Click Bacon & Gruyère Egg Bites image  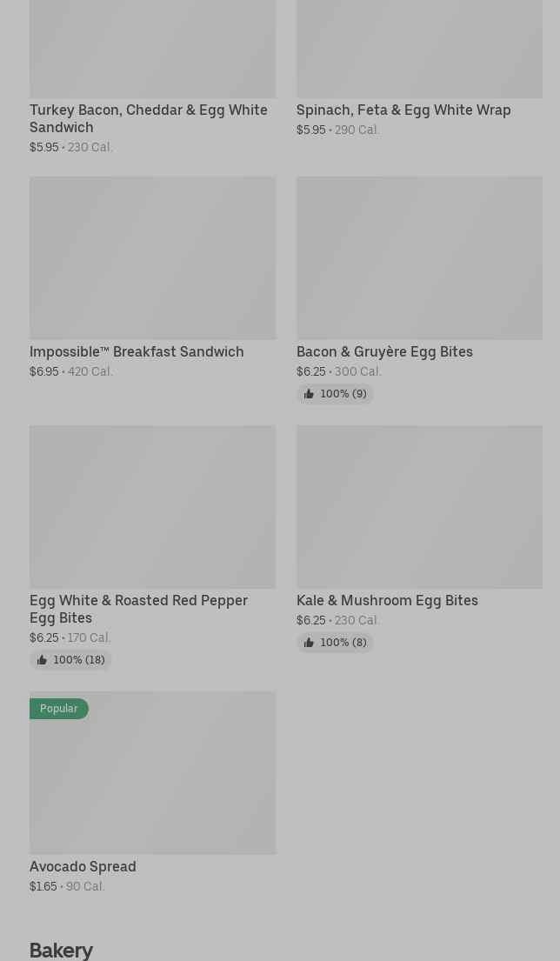click(419, 258)
